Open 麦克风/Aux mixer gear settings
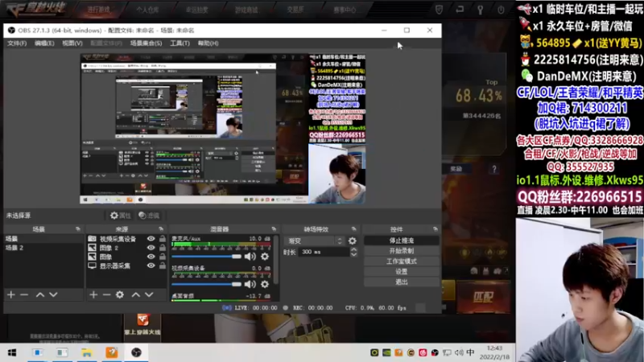This screenshot has height=362, width=644. pyautogui.click(x=265, y=257)
